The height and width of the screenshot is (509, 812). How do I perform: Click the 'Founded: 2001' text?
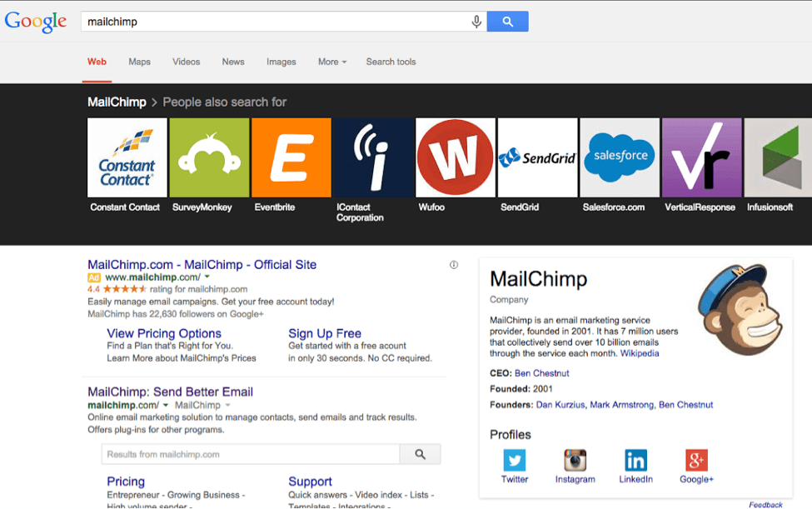click(x=521, y=388)
